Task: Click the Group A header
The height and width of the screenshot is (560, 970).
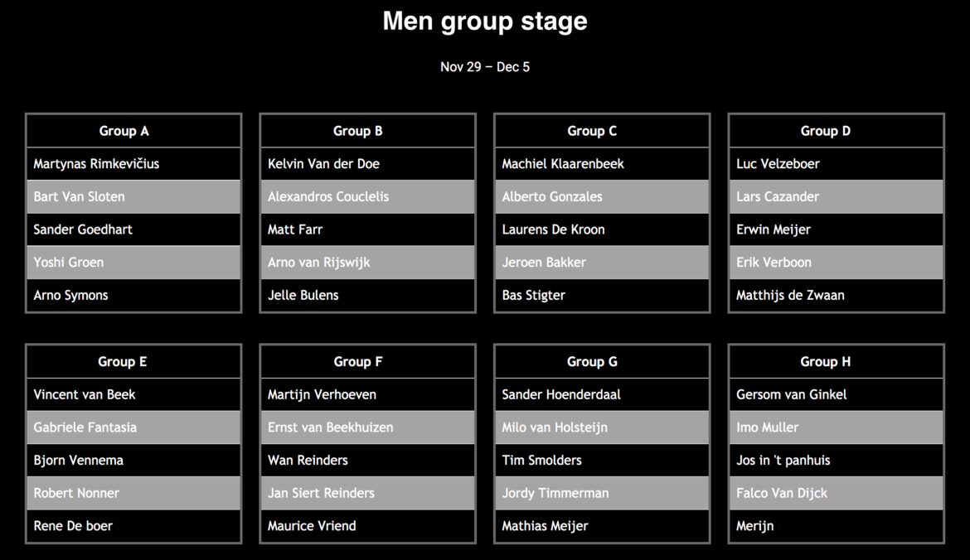Action: 124,131
